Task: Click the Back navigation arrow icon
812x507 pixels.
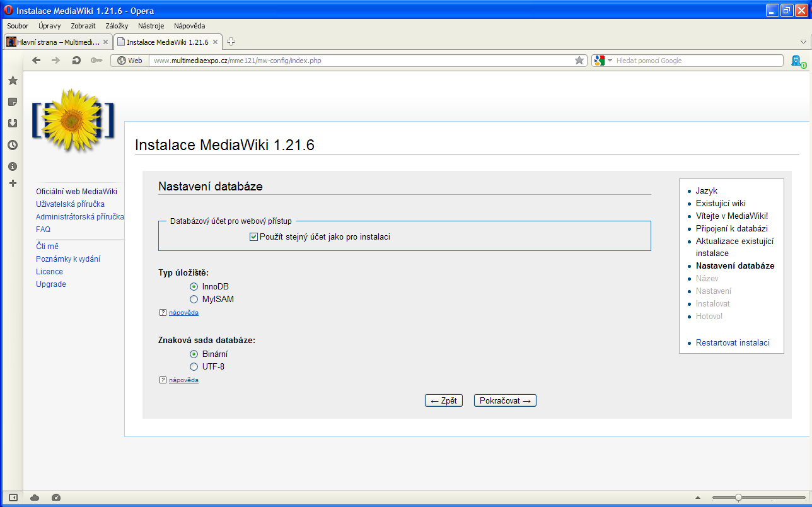Action: pyautogui.click(x=37, y=61)
